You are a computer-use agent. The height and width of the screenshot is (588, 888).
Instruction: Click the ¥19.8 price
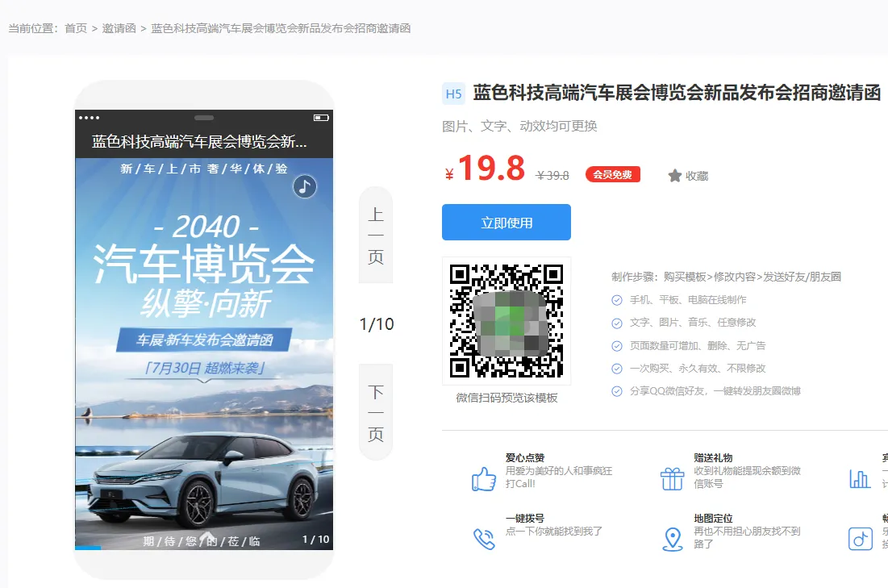click(x=486, y=169)
